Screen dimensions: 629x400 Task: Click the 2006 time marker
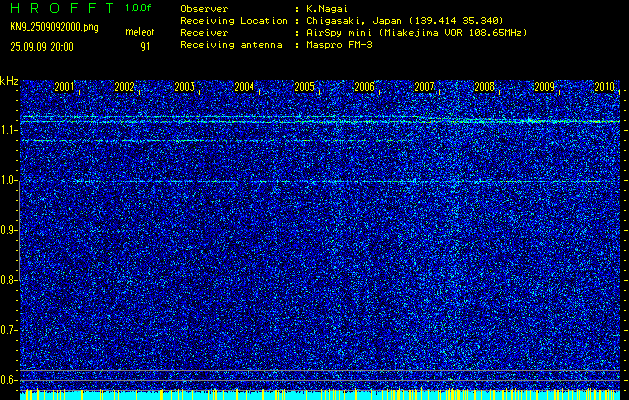pos(365,87)
